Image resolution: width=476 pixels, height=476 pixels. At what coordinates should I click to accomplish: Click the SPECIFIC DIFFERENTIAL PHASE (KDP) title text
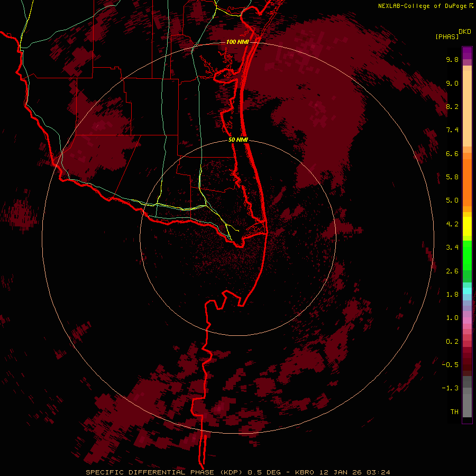click(x=163, y=472)
